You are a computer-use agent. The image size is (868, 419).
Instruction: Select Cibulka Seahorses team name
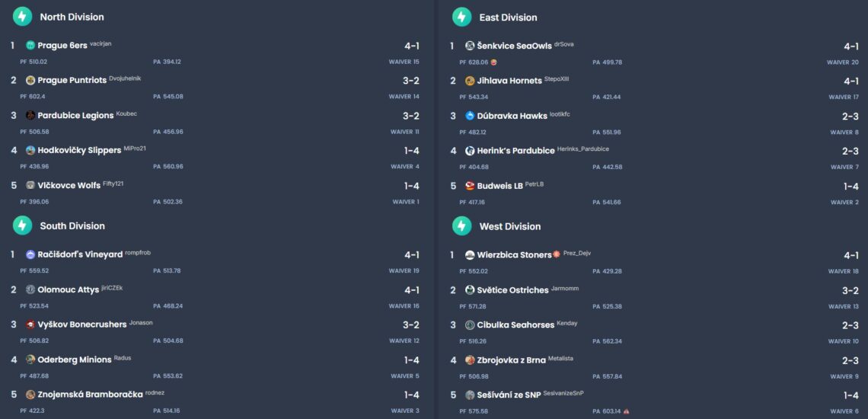(515, 325)
